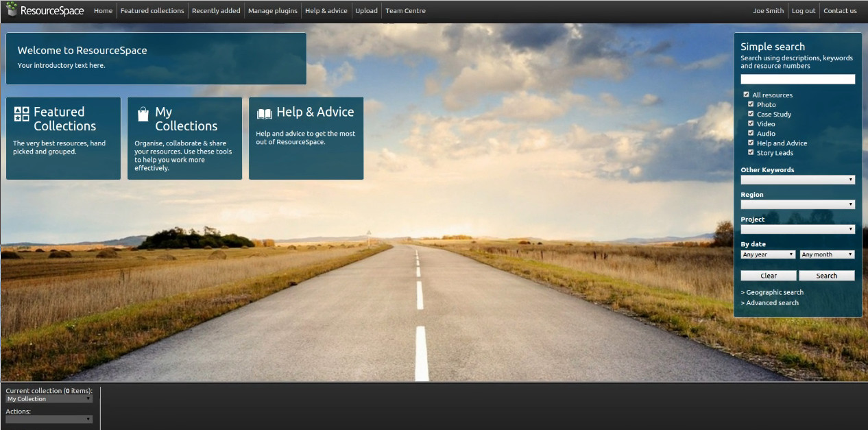
Task: Open the Joe Smith user profile link
Action: click(768, 10)
